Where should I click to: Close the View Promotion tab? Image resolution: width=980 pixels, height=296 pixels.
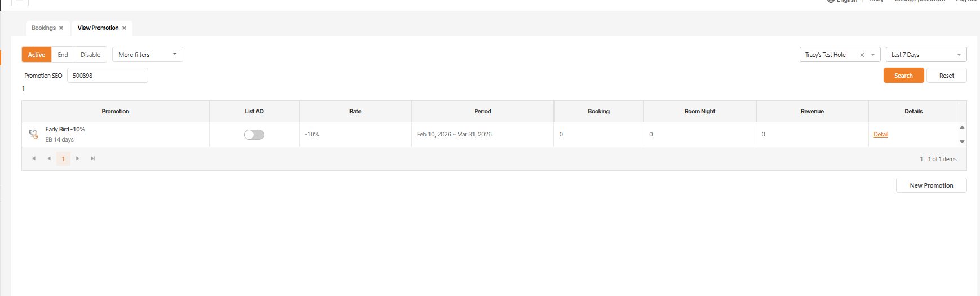124,28
